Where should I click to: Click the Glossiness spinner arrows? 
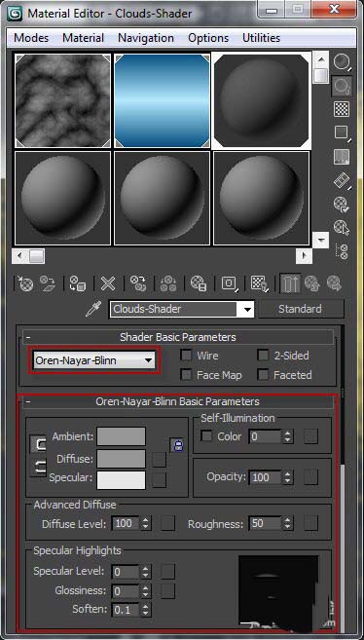146,591
